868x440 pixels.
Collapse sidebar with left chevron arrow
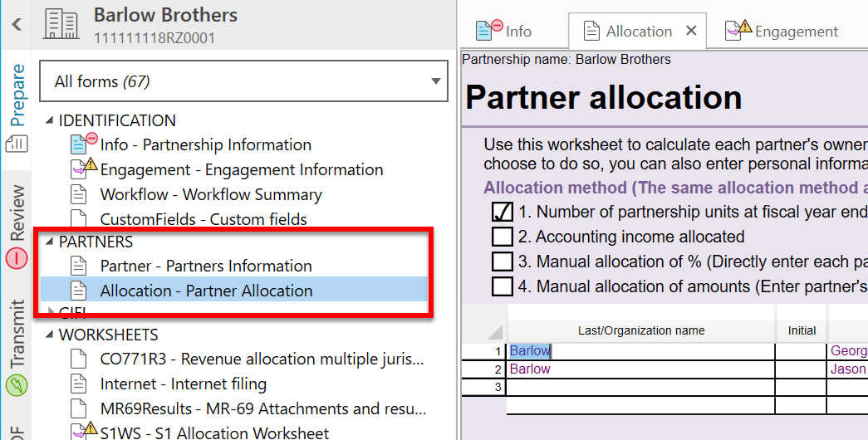coord(17,24)
